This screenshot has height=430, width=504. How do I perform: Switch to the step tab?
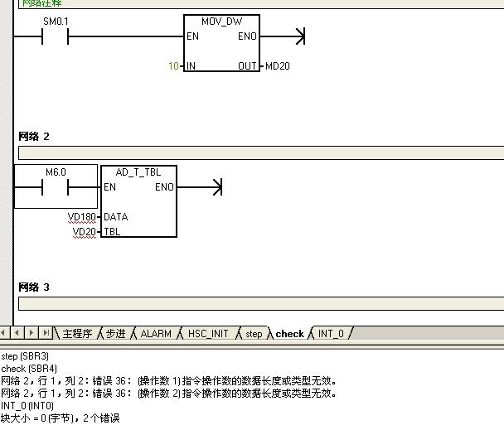[254, 334]
